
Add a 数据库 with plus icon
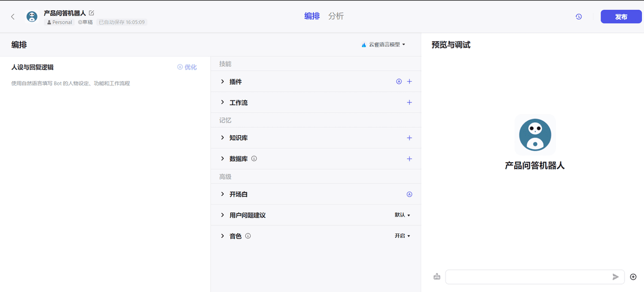click(409, 159)
